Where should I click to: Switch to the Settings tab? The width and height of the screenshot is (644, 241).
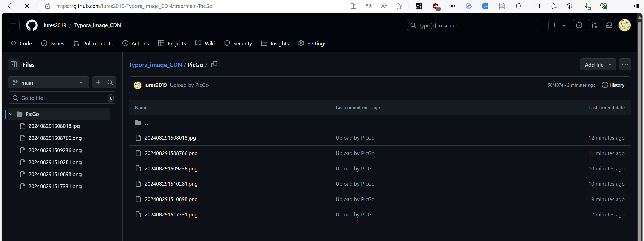click(x=312, y=43)
